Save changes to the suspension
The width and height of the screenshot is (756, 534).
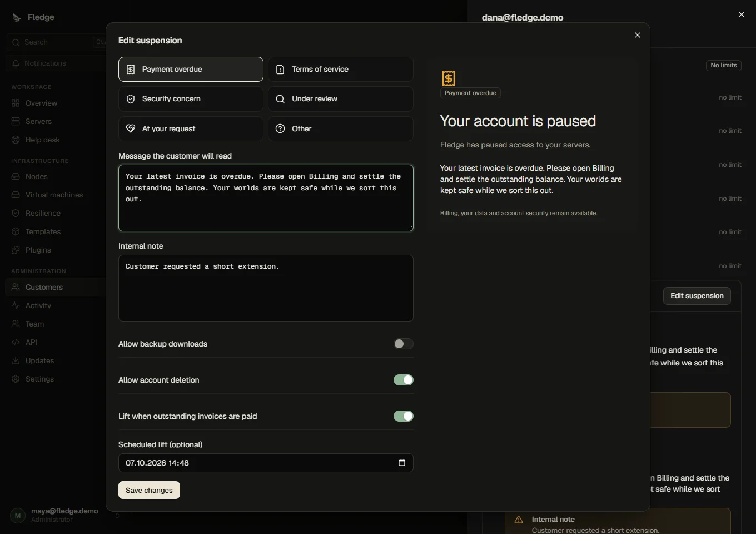pos(149,490)
